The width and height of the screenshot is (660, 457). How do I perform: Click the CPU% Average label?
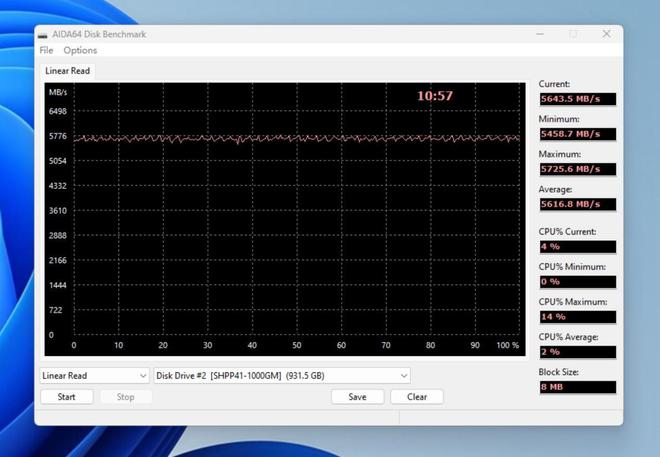tap(568, 337)
